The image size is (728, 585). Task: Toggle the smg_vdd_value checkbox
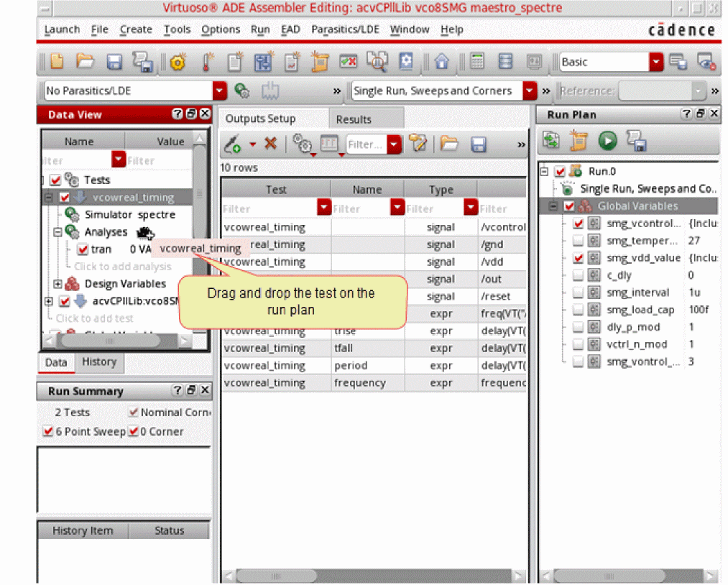click(x=579, y=258)
